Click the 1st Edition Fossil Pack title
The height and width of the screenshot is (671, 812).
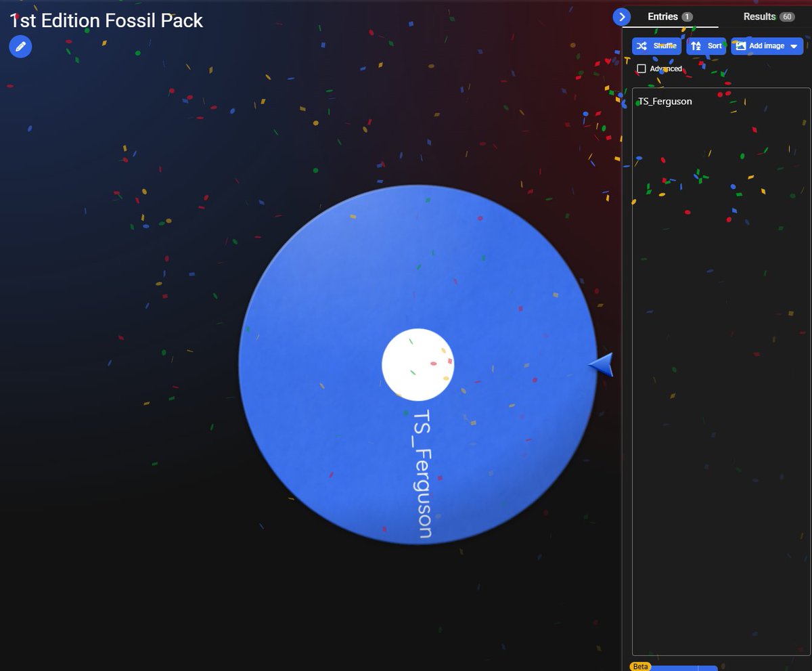(106, 20)
